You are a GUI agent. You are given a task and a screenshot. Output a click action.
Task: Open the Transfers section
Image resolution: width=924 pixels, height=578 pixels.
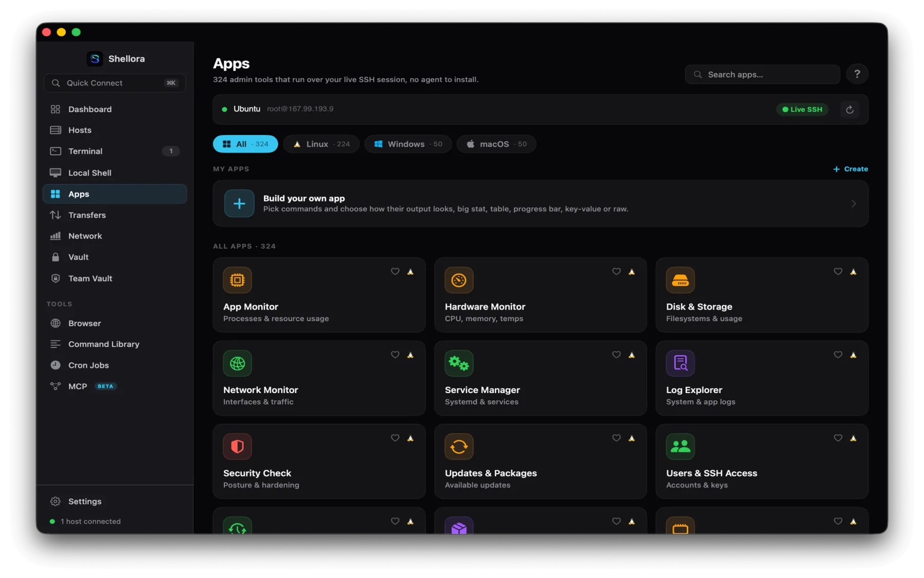click(114, 215)
